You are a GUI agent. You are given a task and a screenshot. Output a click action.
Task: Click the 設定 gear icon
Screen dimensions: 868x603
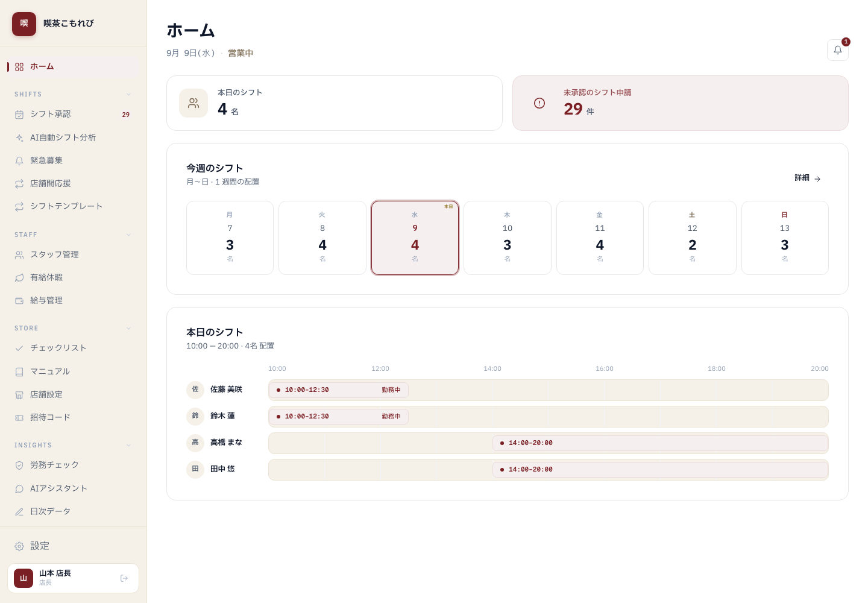click(x=19, y=546)
